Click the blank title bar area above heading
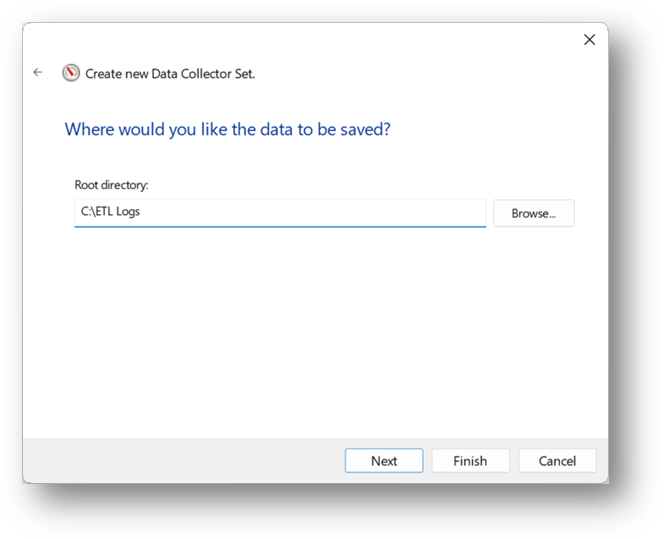The width and height of the screenshot is (664, 539). pos(296,40)
